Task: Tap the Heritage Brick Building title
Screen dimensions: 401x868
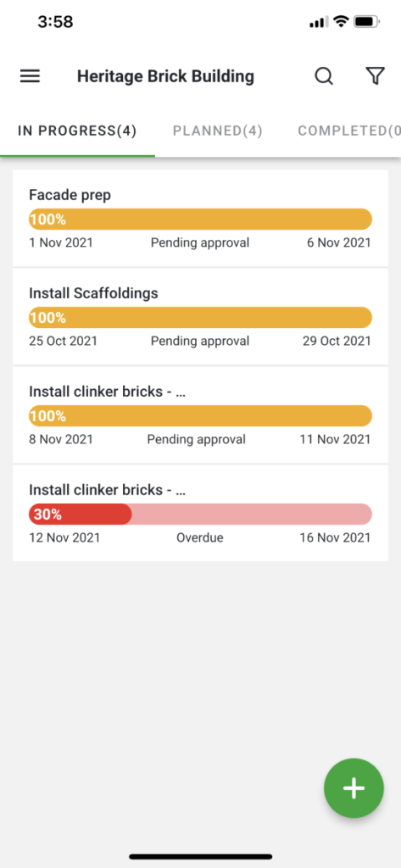Action: (x=165, y=75)
